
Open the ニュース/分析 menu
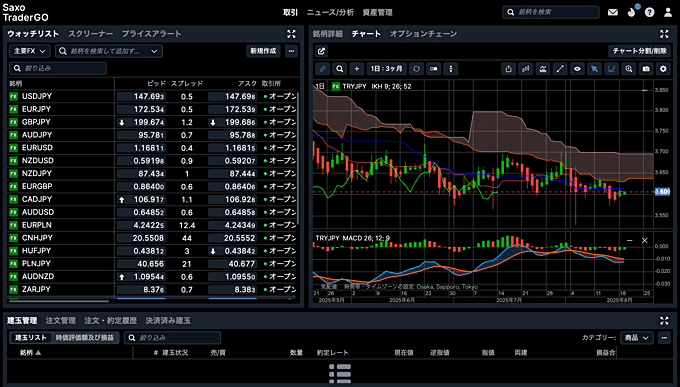click(x=330, y=12)
